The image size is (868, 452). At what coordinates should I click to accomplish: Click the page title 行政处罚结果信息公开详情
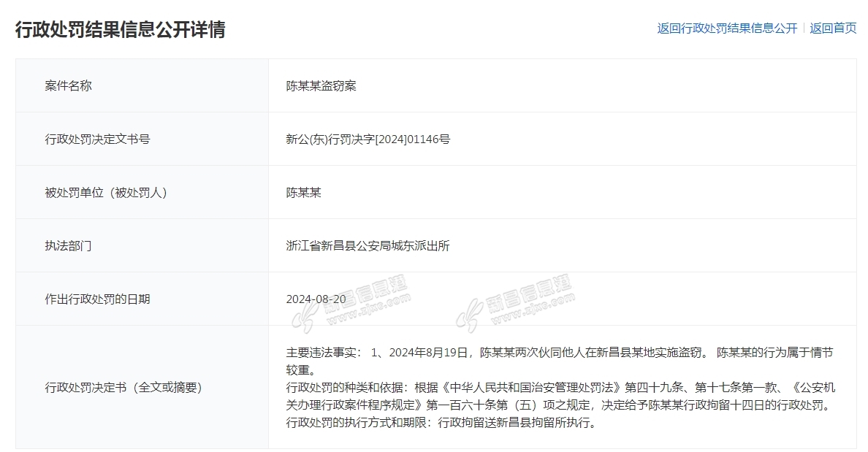click(x=121, y=29)
